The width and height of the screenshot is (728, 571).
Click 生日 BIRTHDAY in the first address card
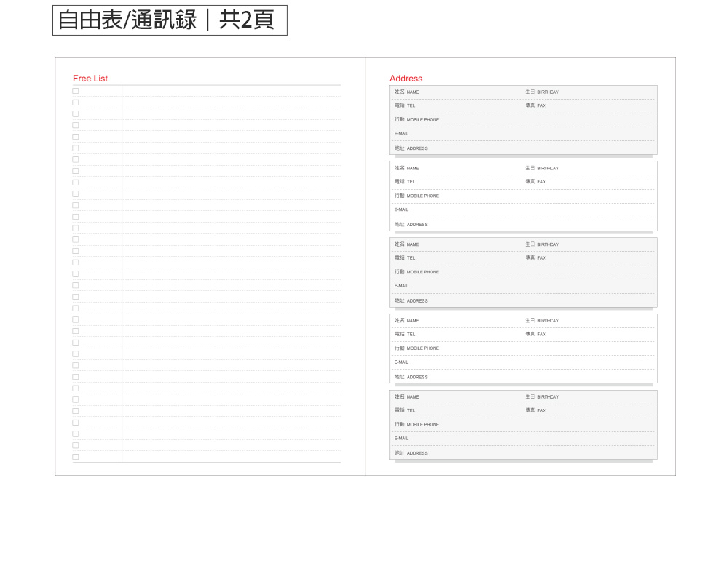pyautogui.click(x=542, y=92)
